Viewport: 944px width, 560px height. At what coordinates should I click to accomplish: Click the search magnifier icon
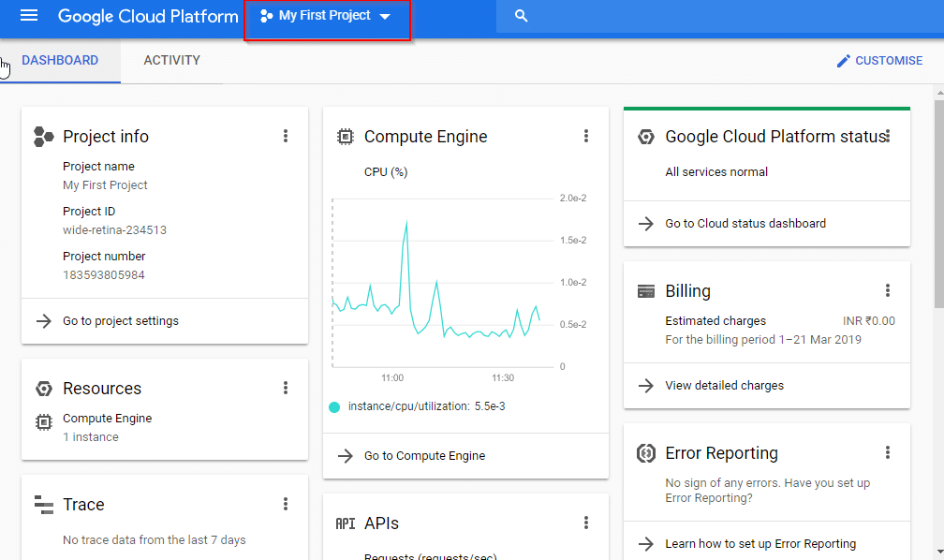[522, 16]
